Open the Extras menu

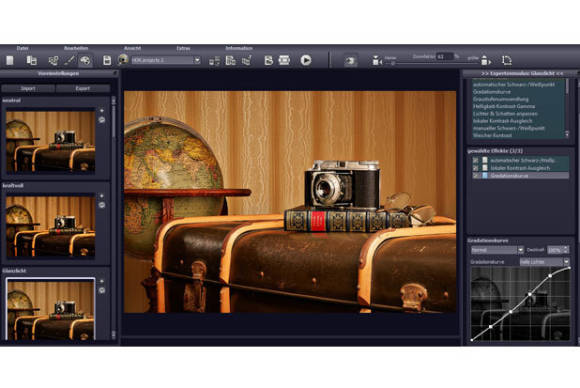tap(183, 48)
